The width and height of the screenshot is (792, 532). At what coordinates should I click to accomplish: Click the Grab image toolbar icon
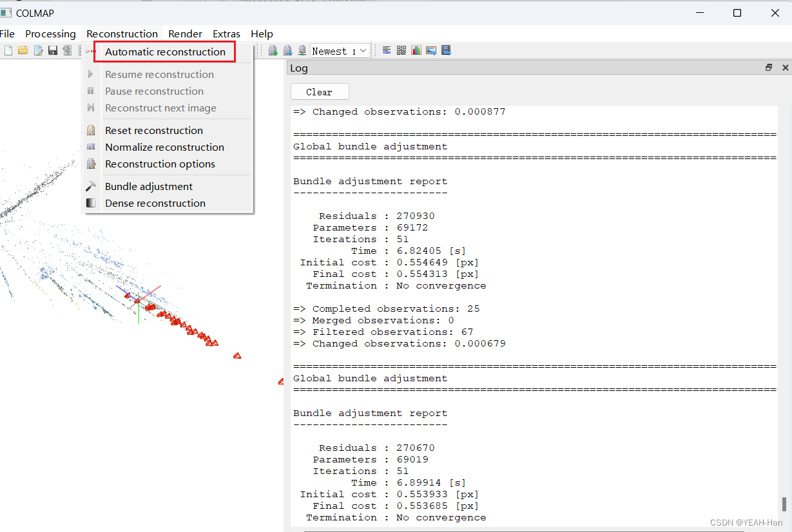click(x=431, y=50)
